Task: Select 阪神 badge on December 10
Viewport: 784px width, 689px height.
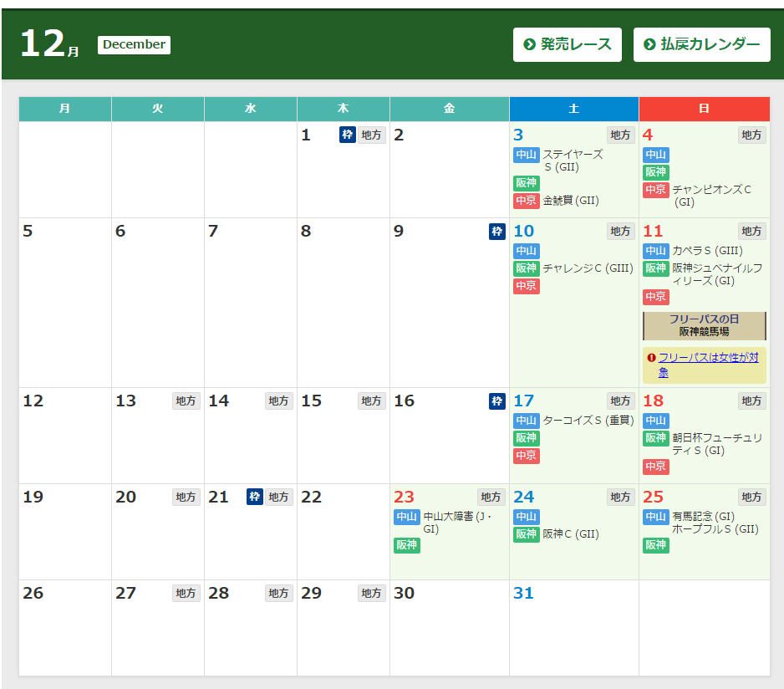Action: pyautogui.click(x=526, y=268)
